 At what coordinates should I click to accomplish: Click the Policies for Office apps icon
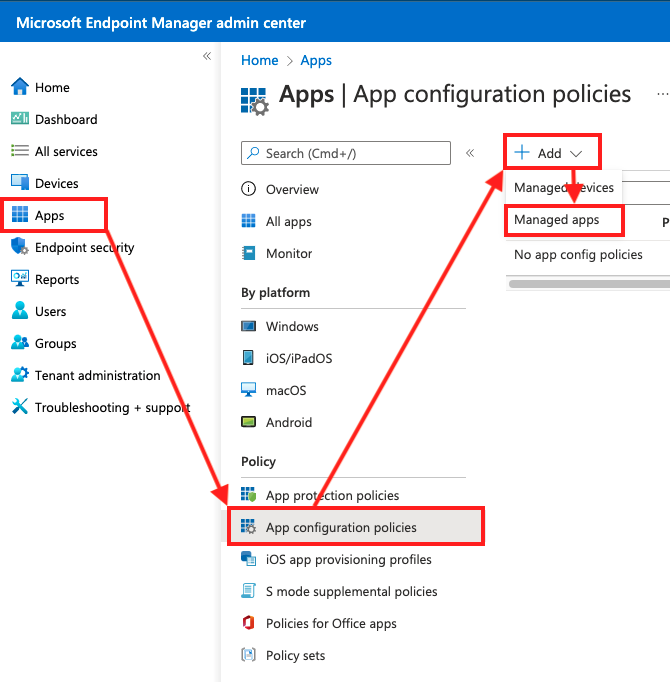(x=248, y=623)
